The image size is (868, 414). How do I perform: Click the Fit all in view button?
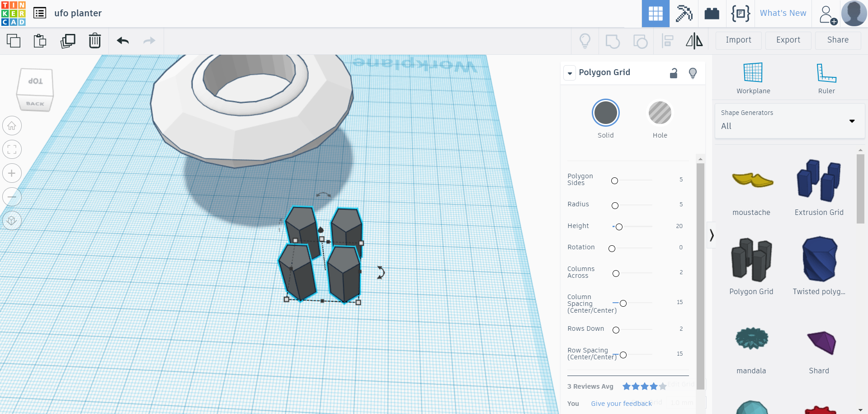[12, 149]
